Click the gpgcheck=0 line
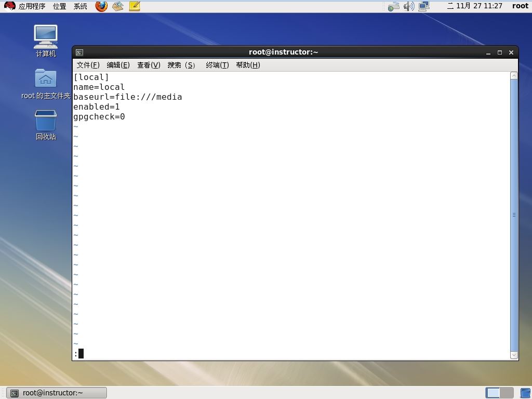The image size is (532, 399). tap(99, 117)
